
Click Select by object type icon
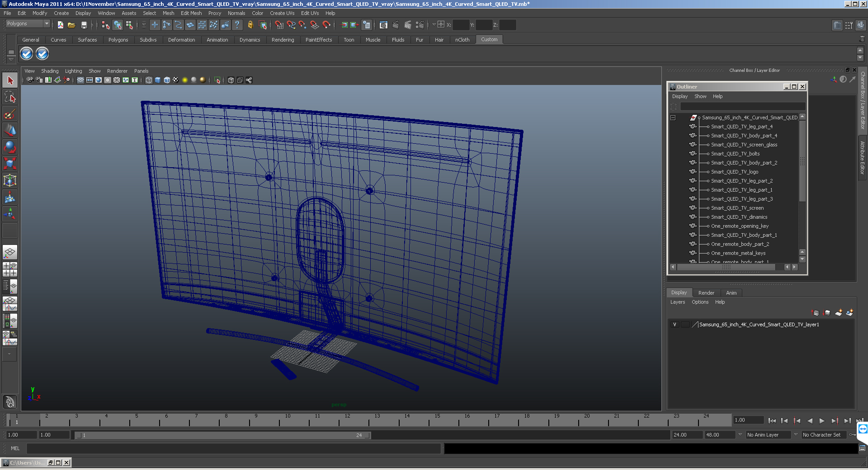coord(118,25)
